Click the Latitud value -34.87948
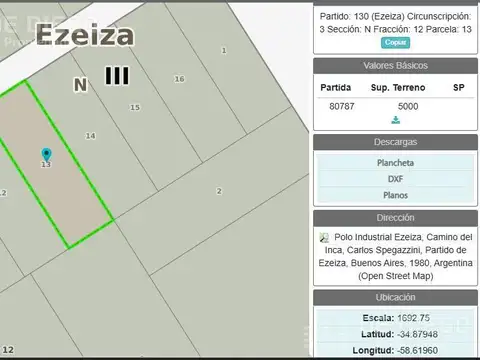 tap(417, 334)
